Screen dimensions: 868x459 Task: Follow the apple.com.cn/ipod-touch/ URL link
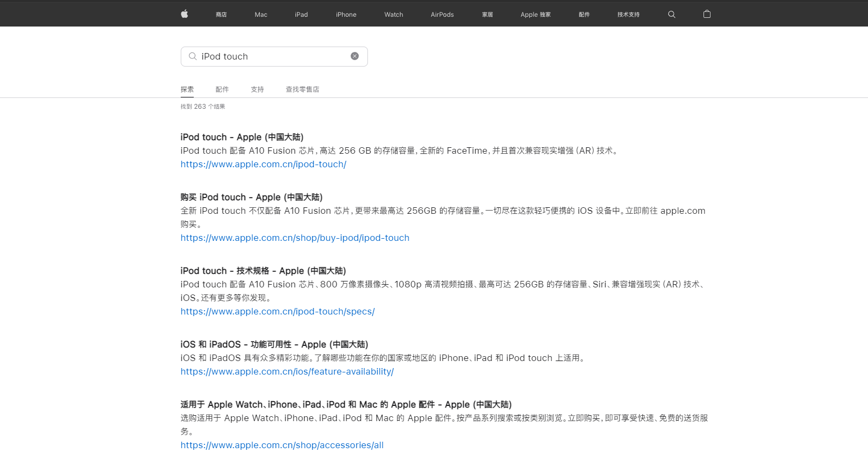[x=264, y=164]
